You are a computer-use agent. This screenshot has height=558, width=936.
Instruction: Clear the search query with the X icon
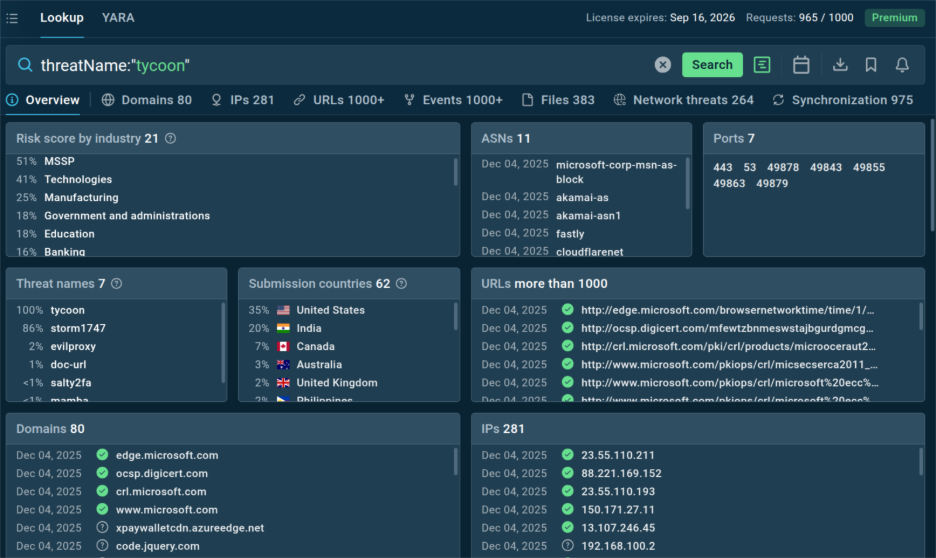[x=663, y=65]
